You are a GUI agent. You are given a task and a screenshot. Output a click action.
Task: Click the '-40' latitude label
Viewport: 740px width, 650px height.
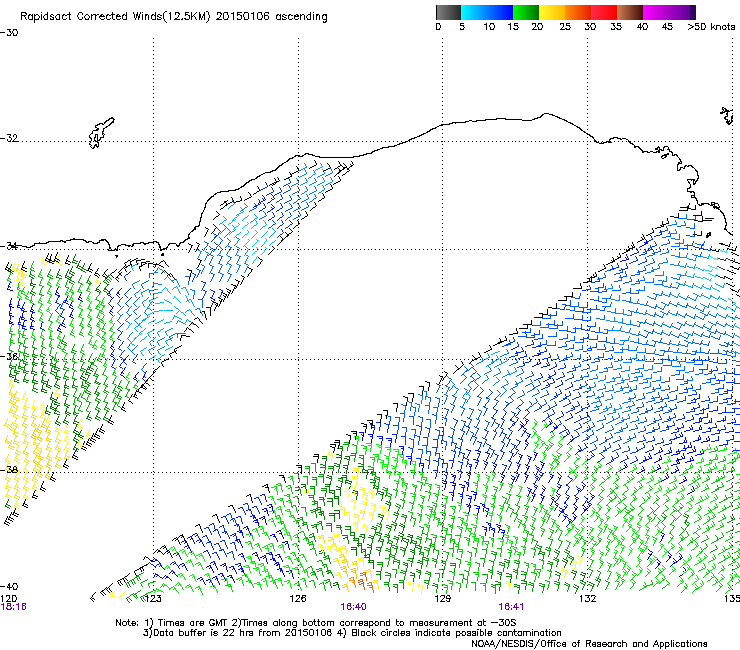point(9,586)
